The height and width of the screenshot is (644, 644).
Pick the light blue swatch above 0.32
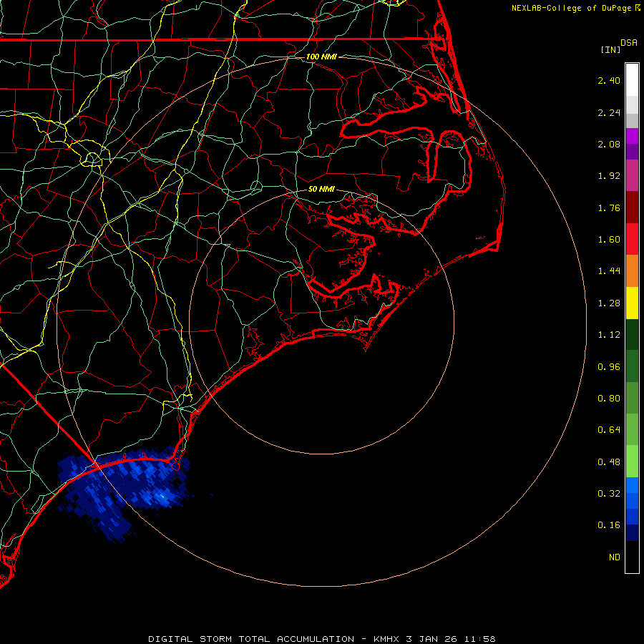pyautogui.click(x=632, y=485)
